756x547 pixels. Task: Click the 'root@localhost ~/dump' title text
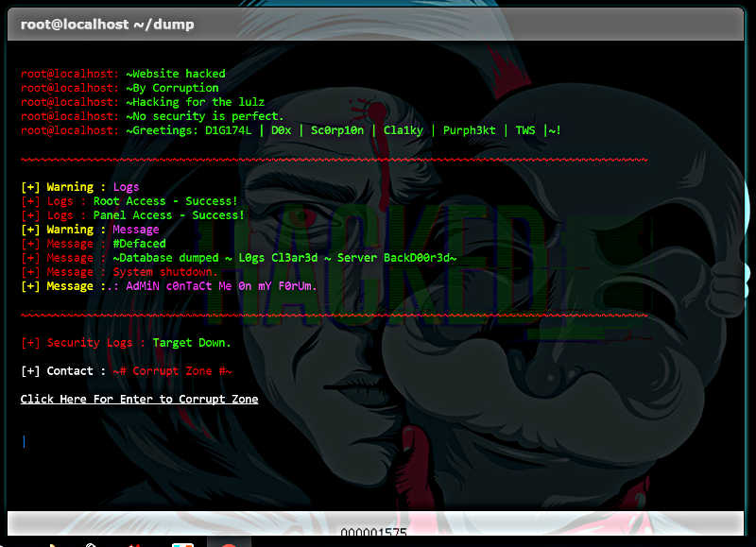pyautogui.click(x=107, y=25)
